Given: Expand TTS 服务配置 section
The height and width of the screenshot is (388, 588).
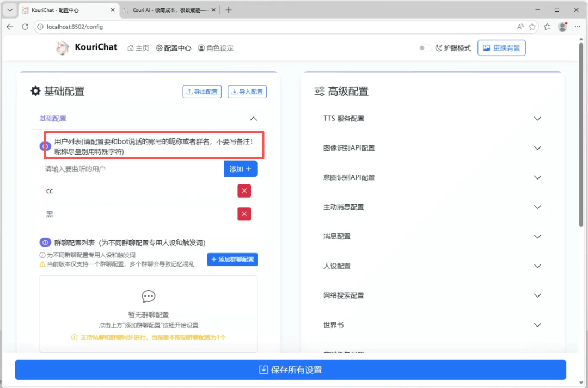Looking at the screenshot, I should 538,119.
